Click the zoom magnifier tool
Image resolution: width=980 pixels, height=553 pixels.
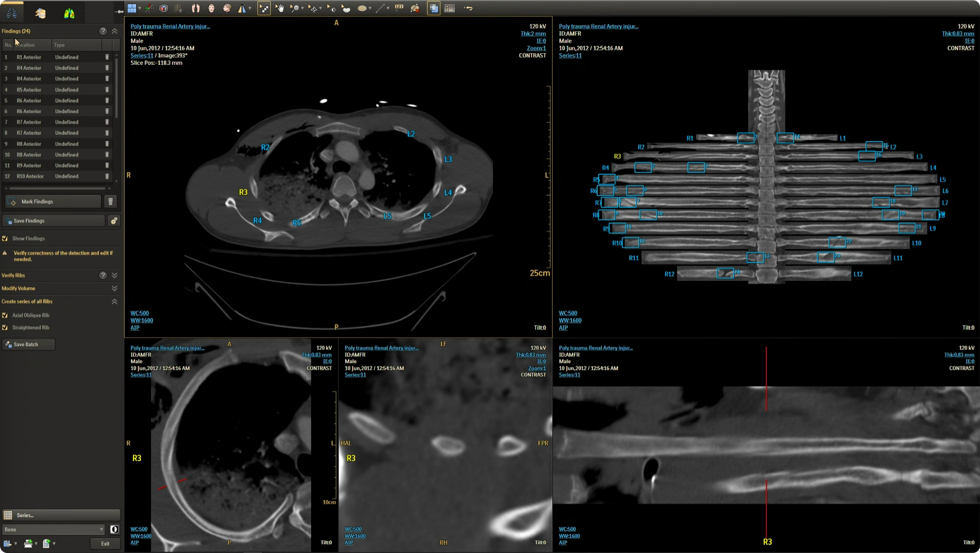pos(294,8)
